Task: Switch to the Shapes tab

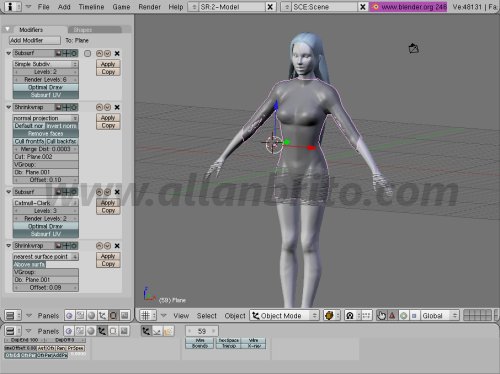Action: click(x=94, y=30)
